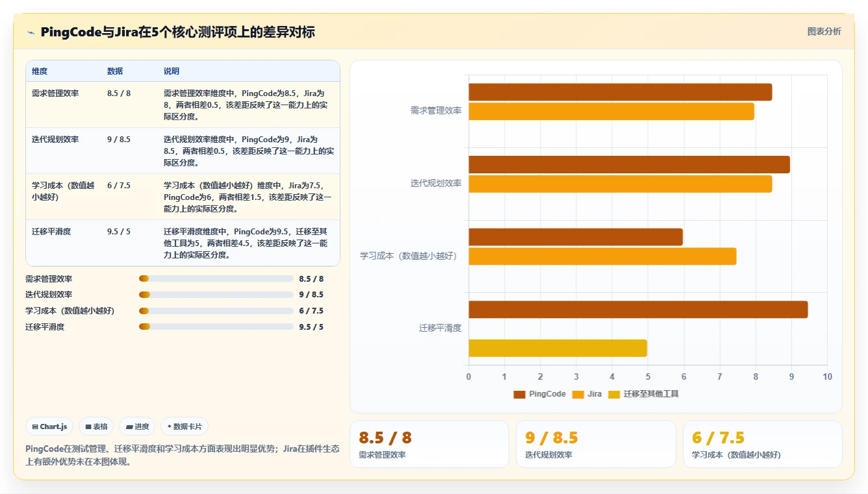The image size is (868, 494).
Task: Click Jira bar for 迭代规划效率
Action: [620, 184]
